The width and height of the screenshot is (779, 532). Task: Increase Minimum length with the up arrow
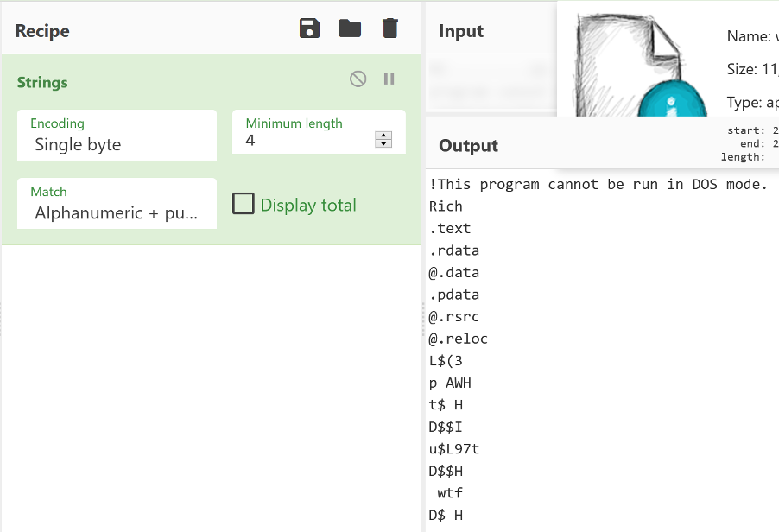383,135
